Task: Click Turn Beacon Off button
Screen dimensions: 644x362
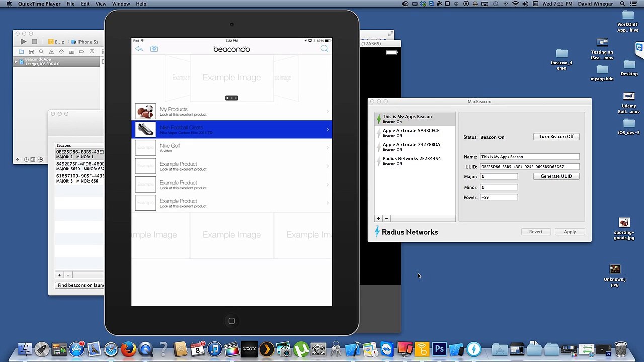Action: tap(556, 137)
